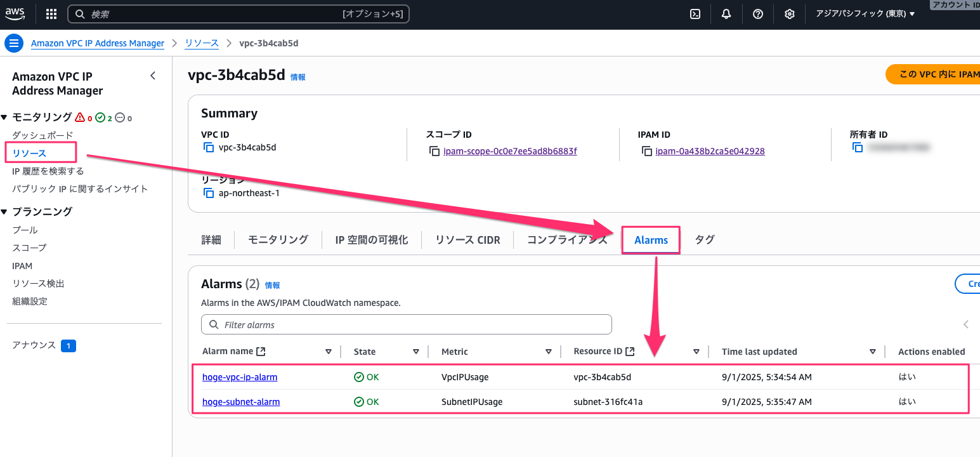
Task: Click the 9/1/2025, 5:34:54 AM timestamp
Action: pyautogui.click(x=767, y=377)
